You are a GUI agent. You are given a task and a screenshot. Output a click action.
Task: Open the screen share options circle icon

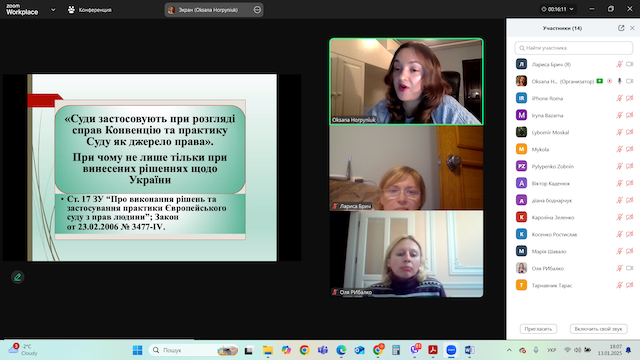pyautogui.click(x=257, y=10)
